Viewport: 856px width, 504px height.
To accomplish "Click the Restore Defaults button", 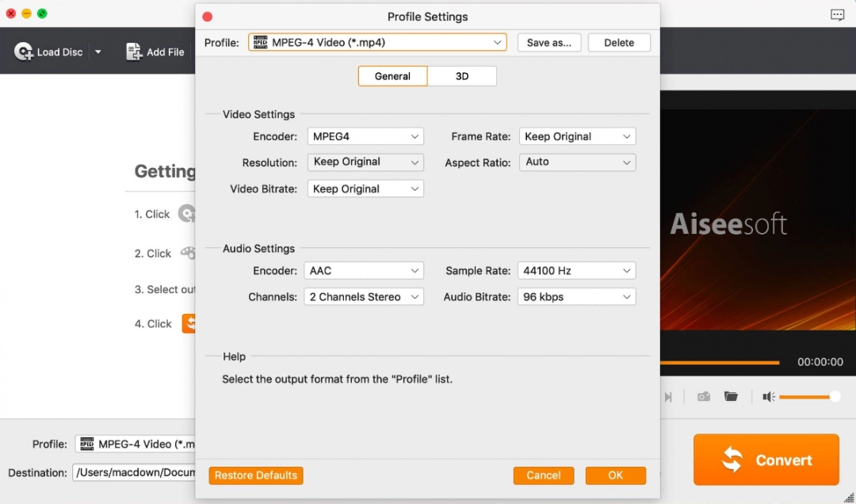I will click(255, 475).
